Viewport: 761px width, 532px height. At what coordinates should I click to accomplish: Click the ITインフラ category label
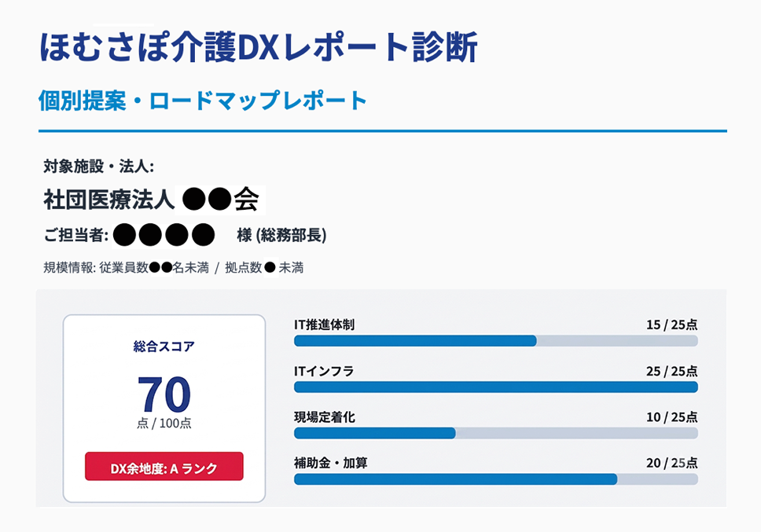pyautogui.click(x=324, y=371)
